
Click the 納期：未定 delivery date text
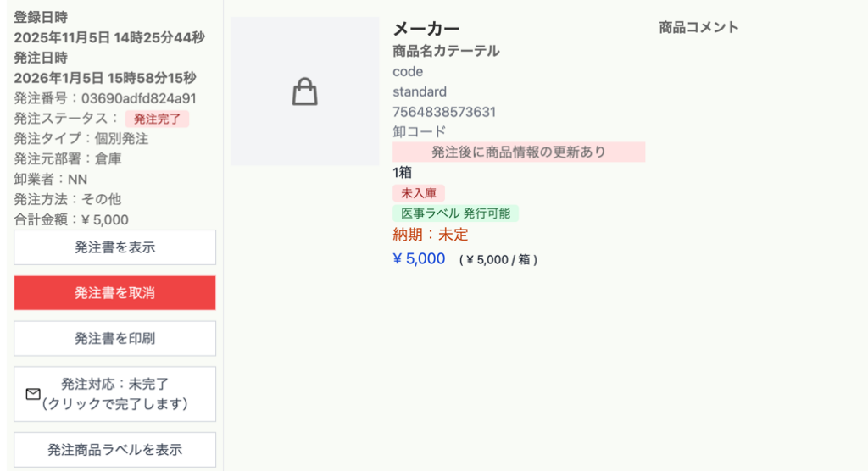click(430, 235)
